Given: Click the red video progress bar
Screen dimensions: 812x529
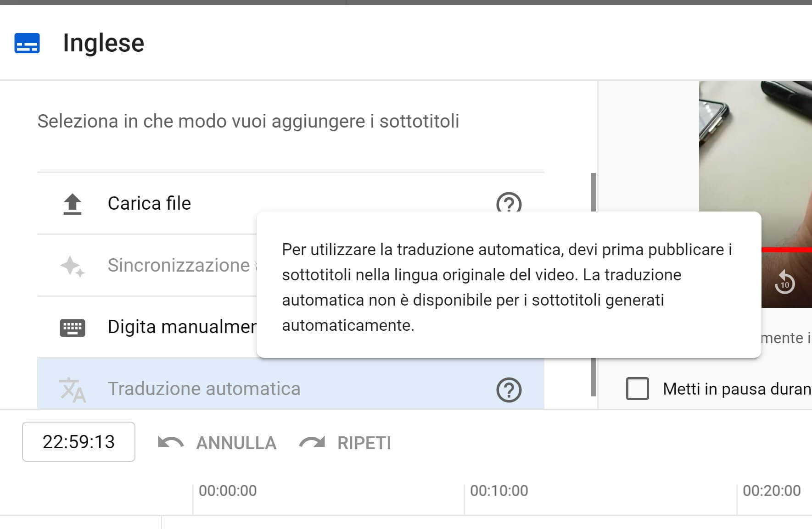Looking at the screenshot, I should 786,250.
